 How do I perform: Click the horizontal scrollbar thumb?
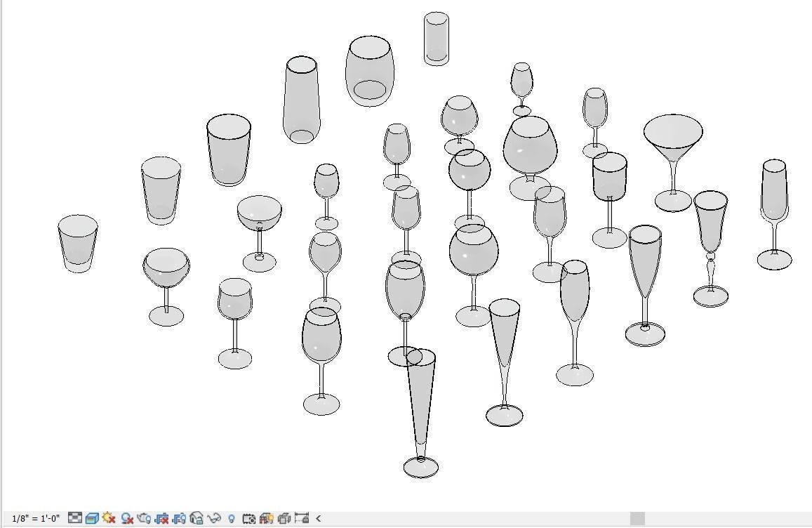pos(637,518)
